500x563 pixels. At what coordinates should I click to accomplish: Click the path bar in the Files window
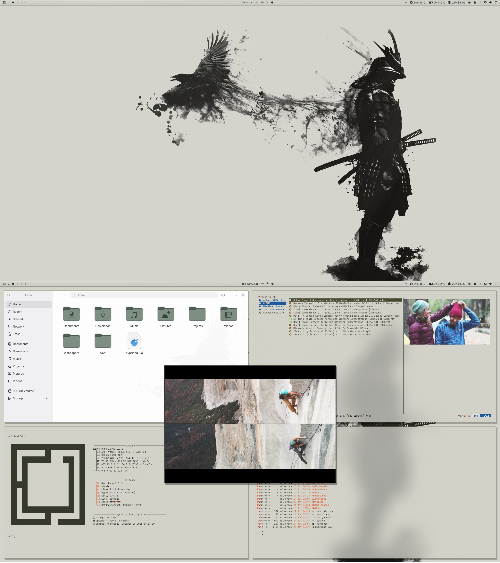click(x=144, y=295)
